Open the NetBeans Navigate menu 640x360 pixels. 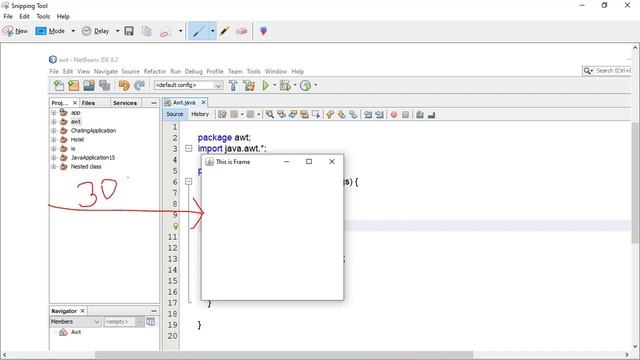[106, 71]
